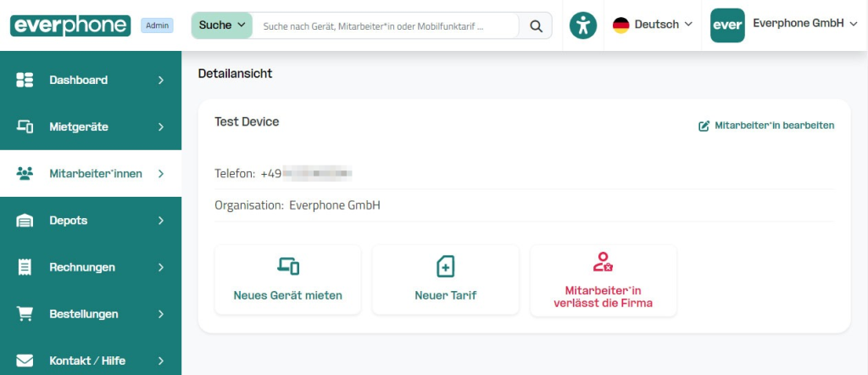This screenshot has width=868, height=375.
Task: Click the Bestellungen shopping cart icon
Action: click(25, 314)
